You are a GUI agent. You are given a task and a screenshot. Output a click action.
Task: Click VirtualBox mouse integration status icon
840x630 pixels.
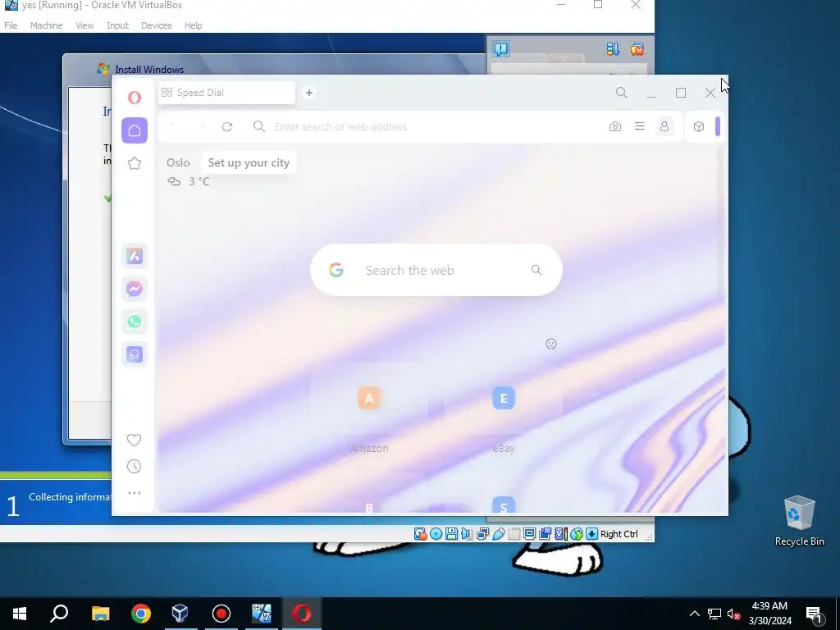(577, 534)
